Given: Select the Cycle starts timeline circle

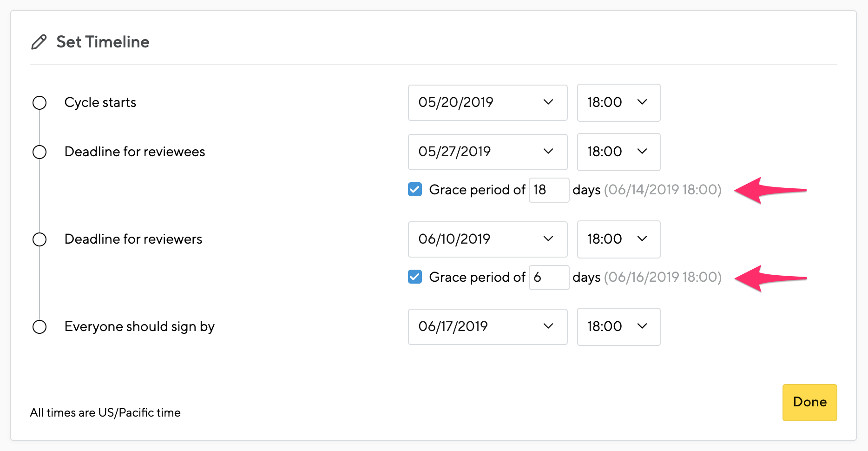Looking at the screenshot, I should point(40,103).
